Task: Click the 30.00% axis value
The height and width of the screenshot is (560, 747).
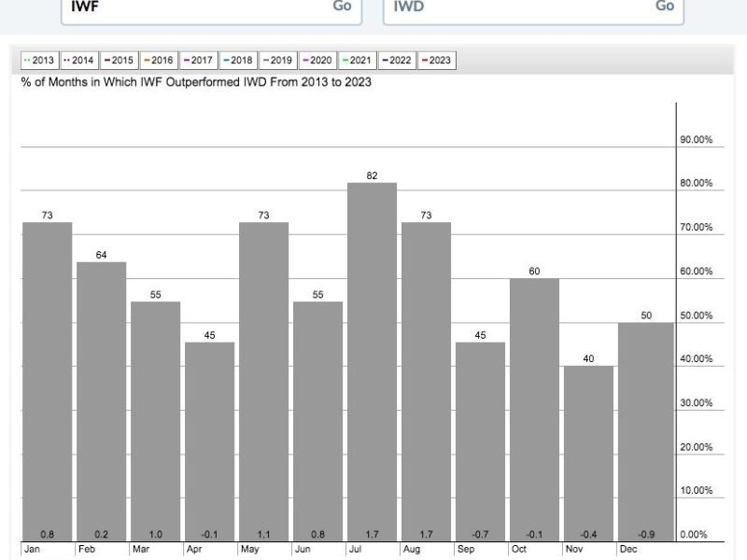Action: click(x=696, y=403)
